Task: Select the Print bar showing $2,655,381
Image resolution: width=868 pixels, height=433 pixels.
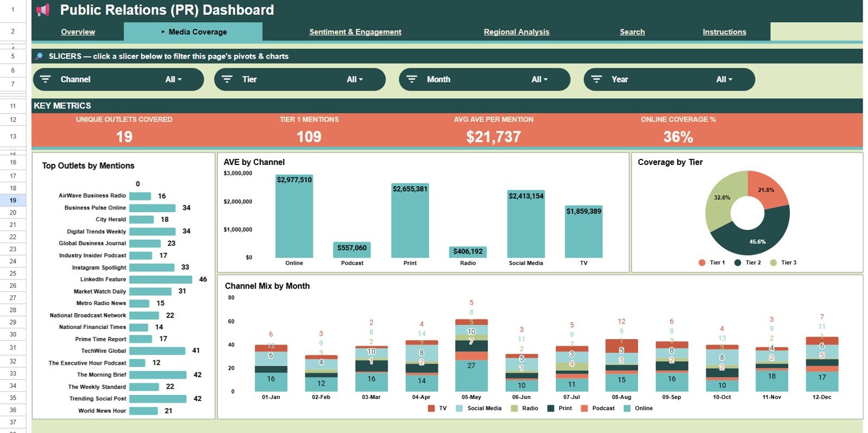Action: pos(410,220)
